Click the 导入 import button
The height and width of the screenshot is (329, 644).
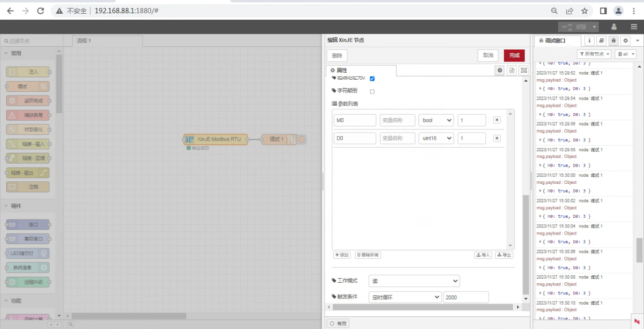coord(483,255)
